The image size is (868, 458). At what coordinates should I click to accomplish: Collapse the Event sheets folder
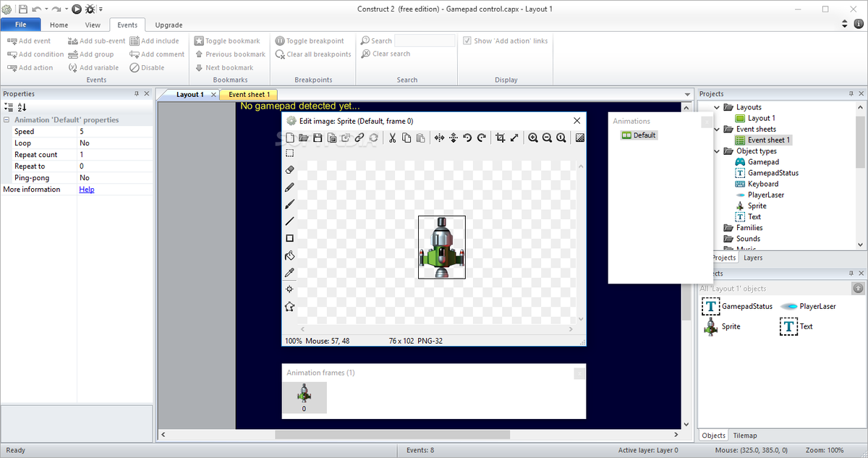pyautogui.click(x=718, y=129)
